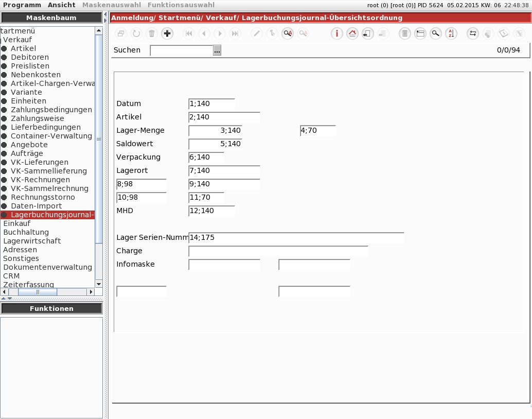Click the Datum field

[x=211, y=103]
